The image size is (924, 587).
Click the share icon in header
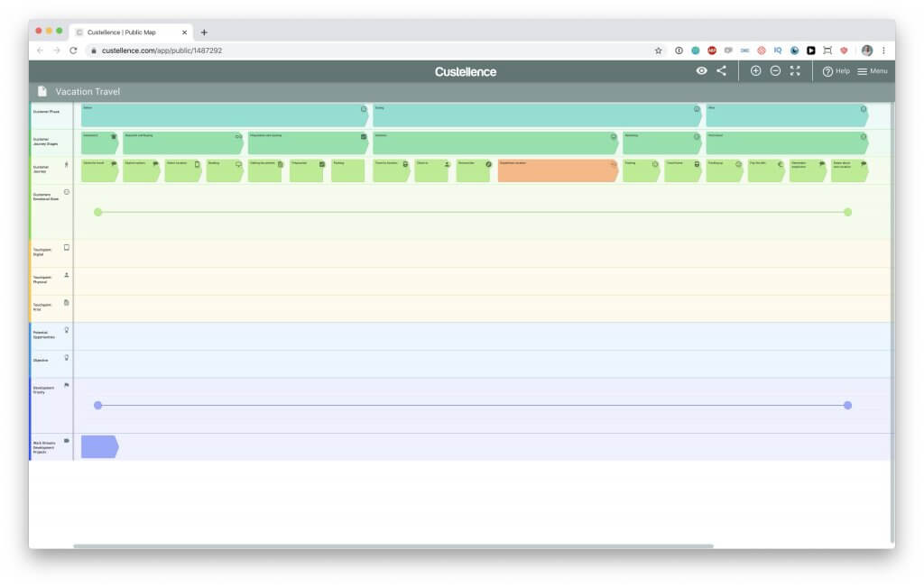[721, 71]
